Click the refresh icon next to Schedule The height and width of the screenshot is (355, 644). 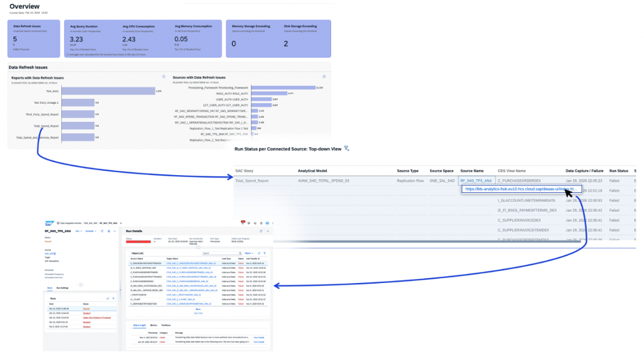(101, 231)
